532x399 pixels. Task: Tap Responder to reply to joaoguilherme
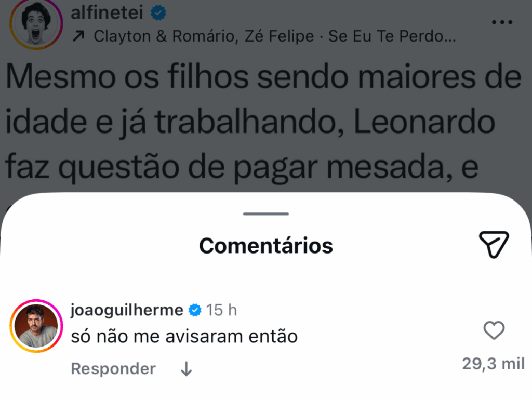(x=113, y=369)
